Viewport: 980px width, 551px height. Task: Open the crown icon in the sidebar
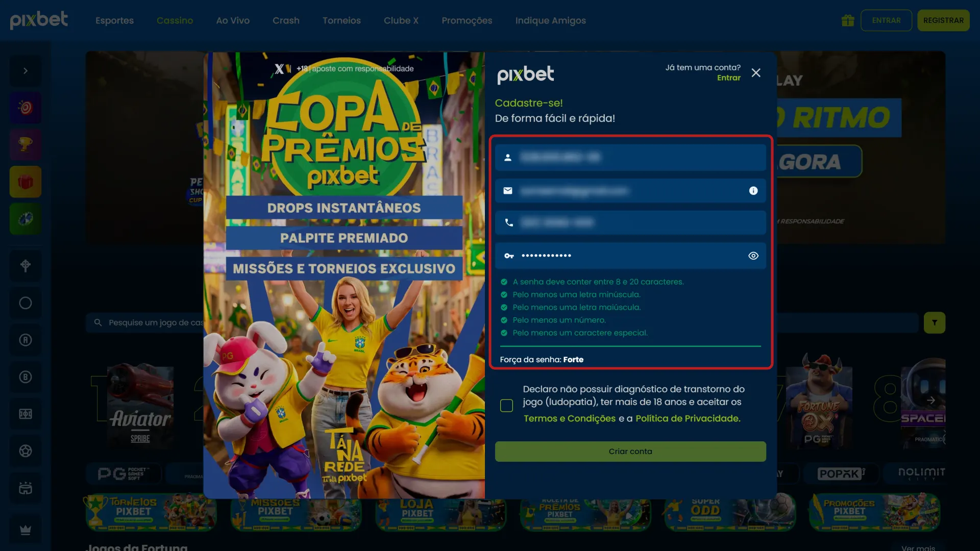(x=26, y=531)
